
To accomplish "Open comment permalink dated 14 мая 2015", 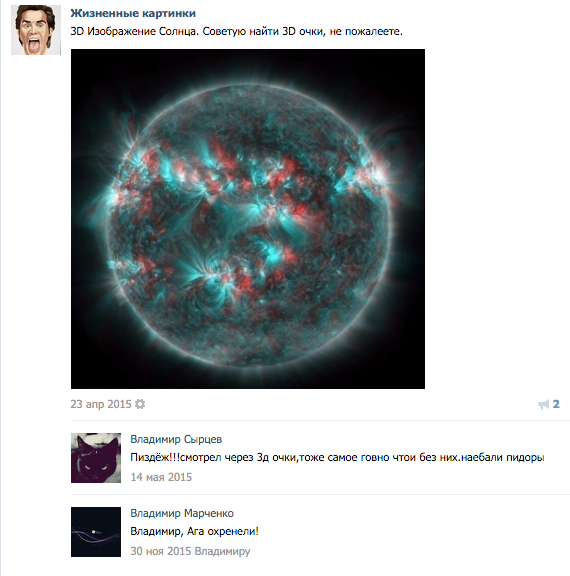I will tap(161, 477).
